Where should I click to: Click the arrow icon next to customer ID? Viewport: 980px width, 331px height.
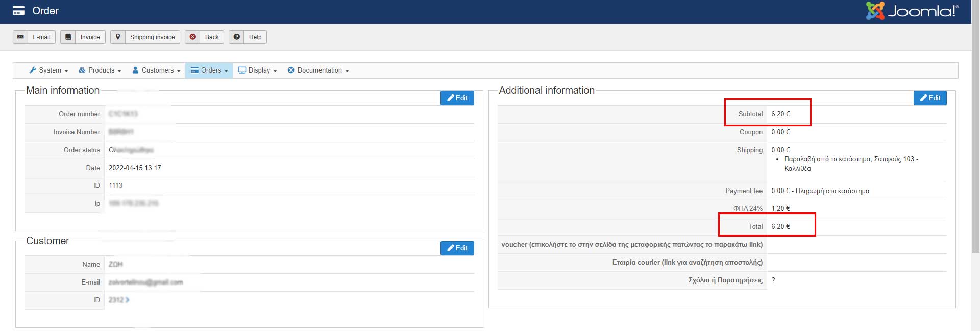pyautogui.click(x=127, y=300)
